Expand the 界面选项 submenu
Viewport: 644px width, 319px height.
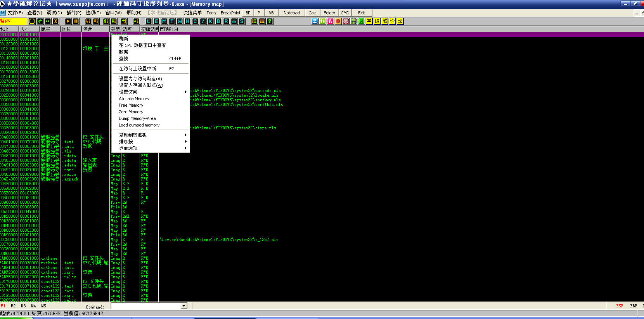(x=151, y=148)
